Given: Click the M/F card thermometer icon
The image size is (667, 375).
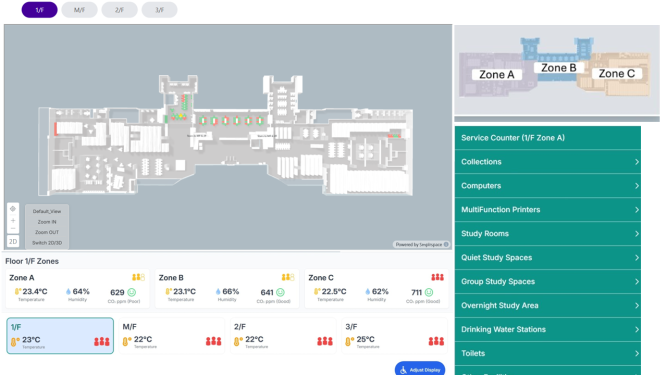Looking at the screenshot, I should click(126, 341).
